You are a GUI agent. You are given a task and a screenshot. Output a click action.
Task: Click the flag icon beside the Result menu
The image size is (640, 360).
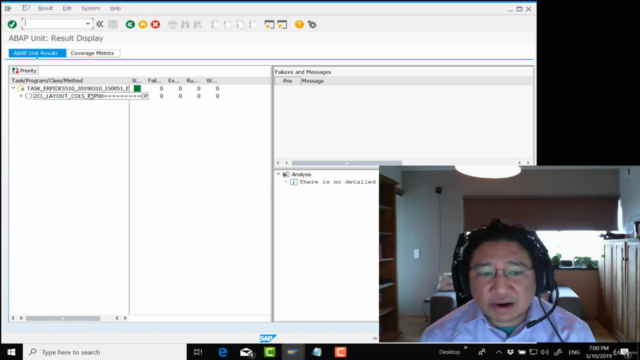(x=26, y=8)
